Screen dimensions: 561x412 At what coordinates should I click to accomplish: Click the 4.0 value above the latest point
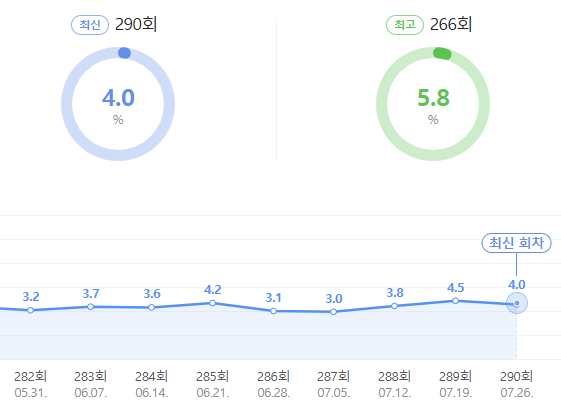click(x=517, y=285)
